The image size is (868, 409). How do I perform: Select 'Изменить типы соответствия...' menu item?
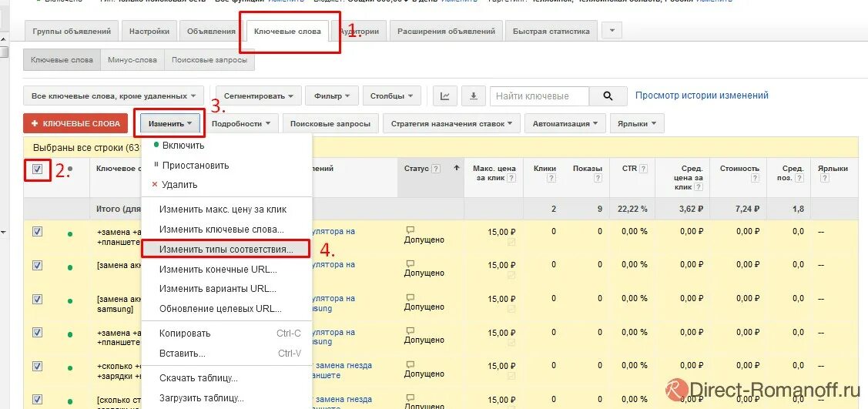click(x=226, y=249)
